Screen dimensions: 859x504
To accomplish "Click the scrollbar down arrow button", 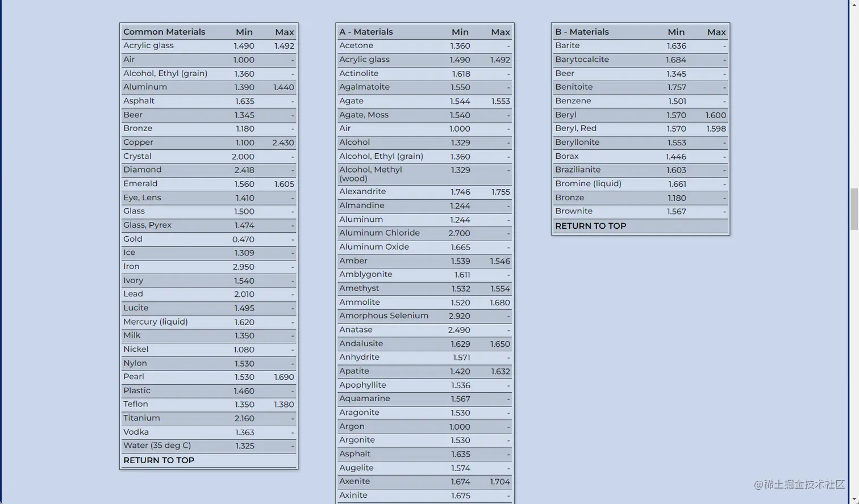I will click(x=854, y=498).
